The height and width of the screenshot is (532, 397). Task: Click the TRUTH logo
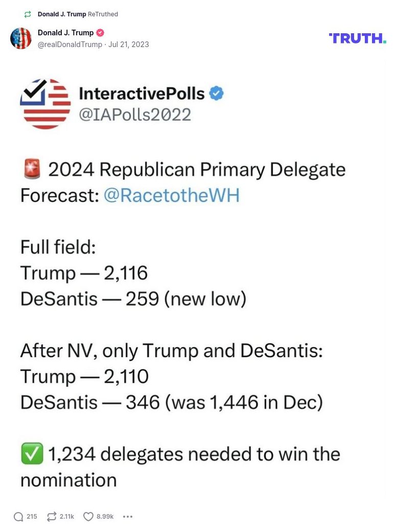point(358,38)
